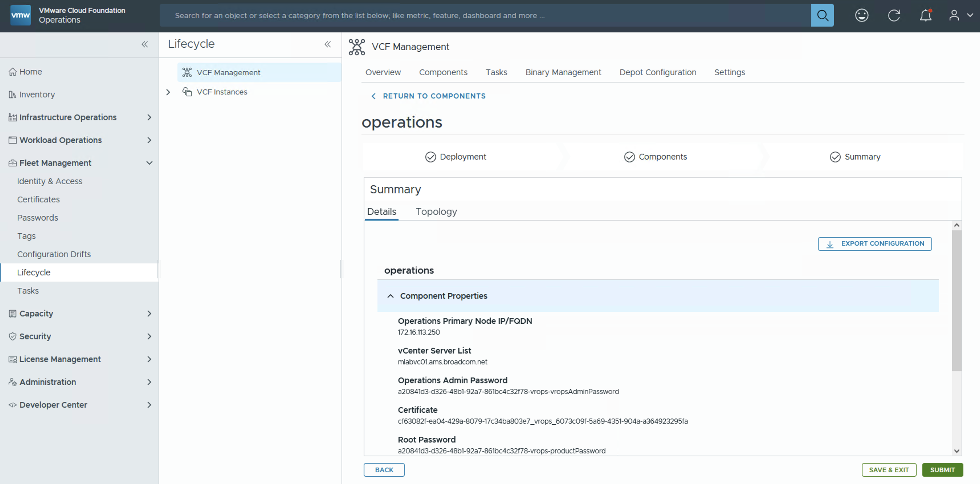Click the refresh icon in header

[x=894, y=15]
